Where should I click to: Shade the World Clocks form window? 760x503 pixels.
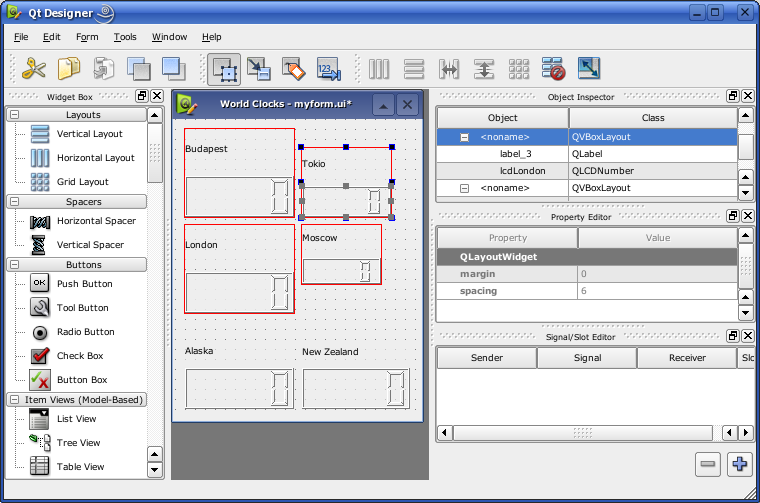pos(383,105)
